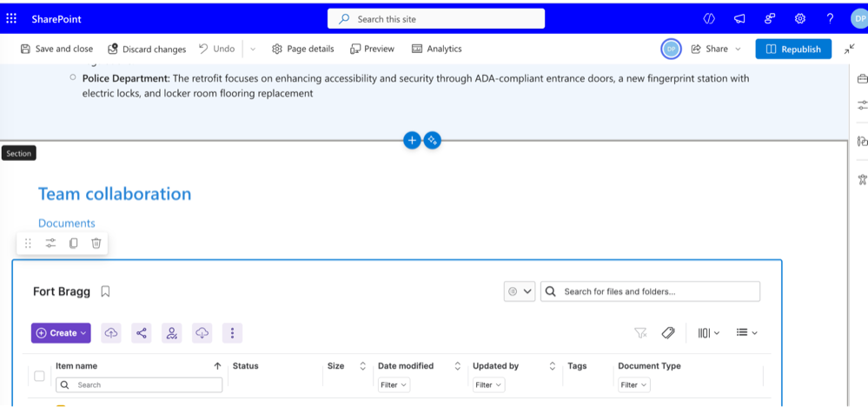Open the megaphone announcements icon

pyautogui.click(x=739, y=19)
